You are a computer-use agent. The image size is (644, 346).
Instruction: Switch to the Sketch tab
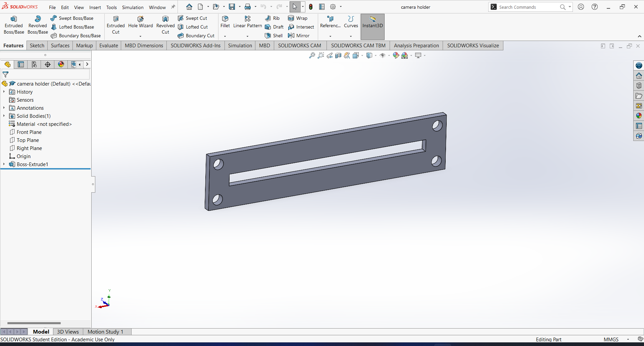click(37, 46)
